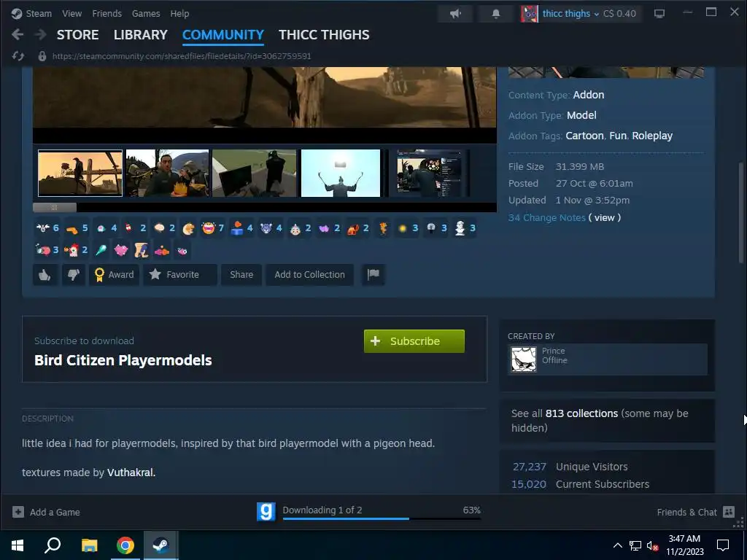Open creator Prince's profile

point(608,359)
